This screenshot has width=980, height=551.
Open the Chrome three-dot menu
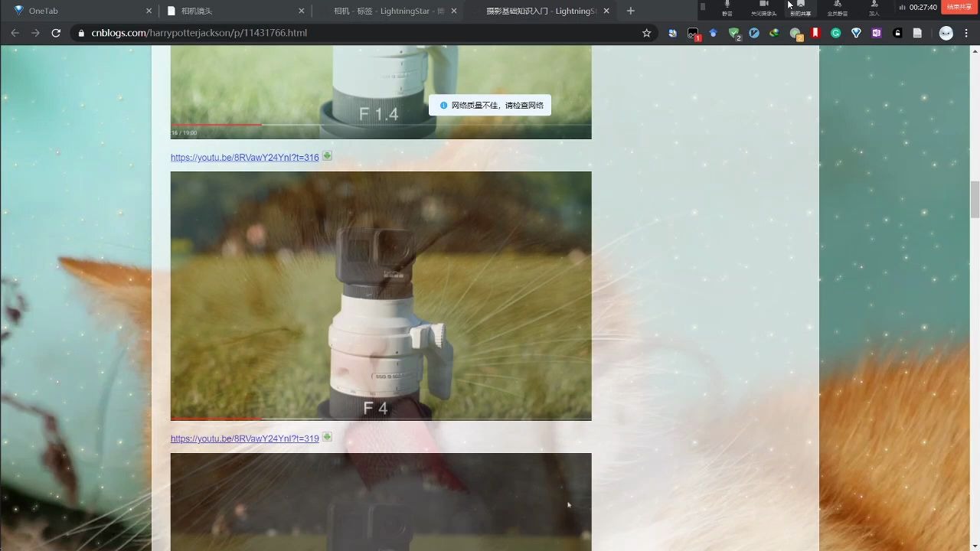pyautogui.click(x=966, y=33)
